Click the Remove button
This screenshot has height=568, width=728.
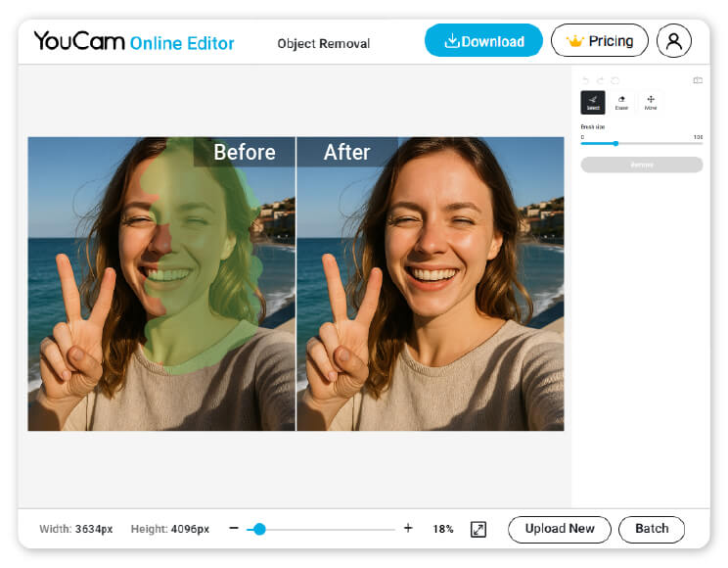642,165
